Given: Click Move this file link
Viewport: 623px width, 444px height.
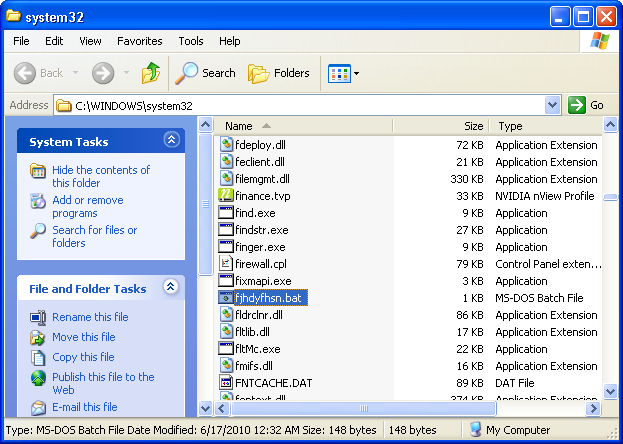Looking at the screenshot, I should (84, 337).
